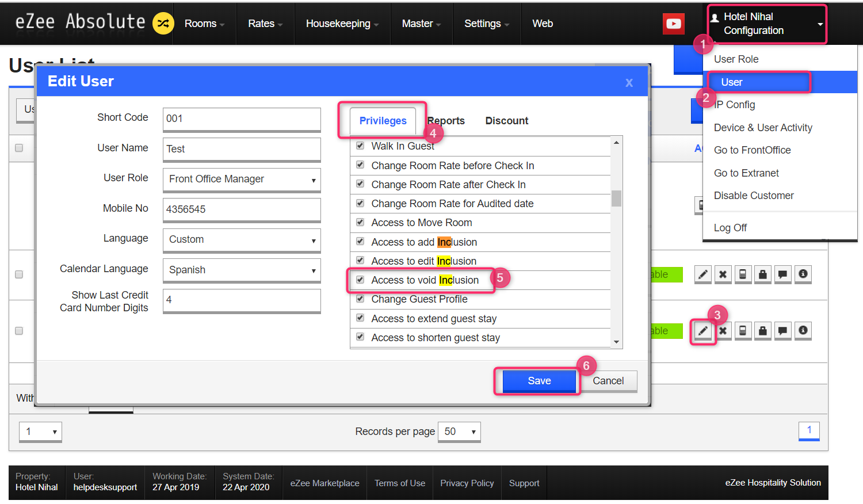Click the mobile device icon in upper user row
Screen dimensions: 863x504
pos(743,274)
